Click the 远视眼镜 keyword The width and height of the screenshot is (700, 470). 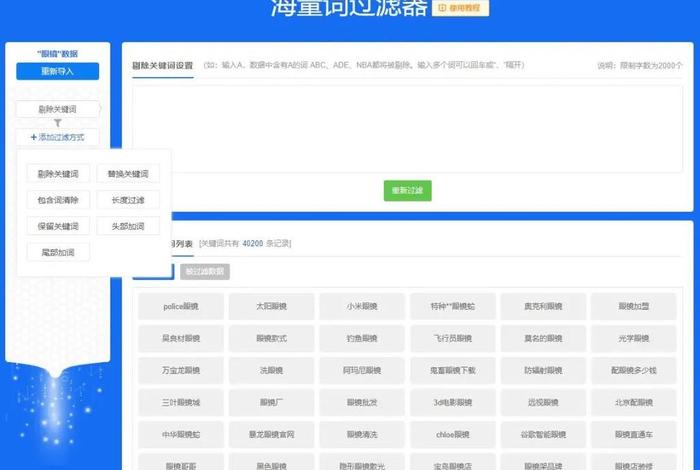point(543,402)
